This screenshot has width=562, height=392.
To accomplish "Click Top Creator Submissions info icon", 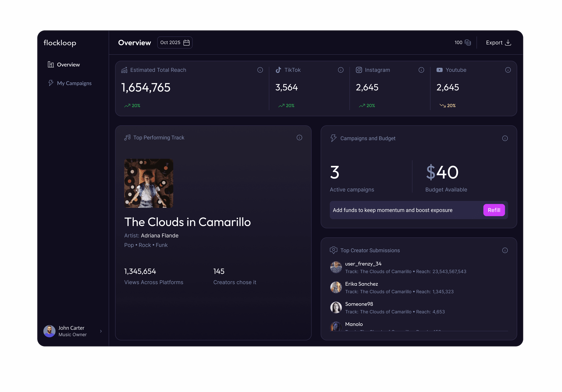I will click(505, 250).
